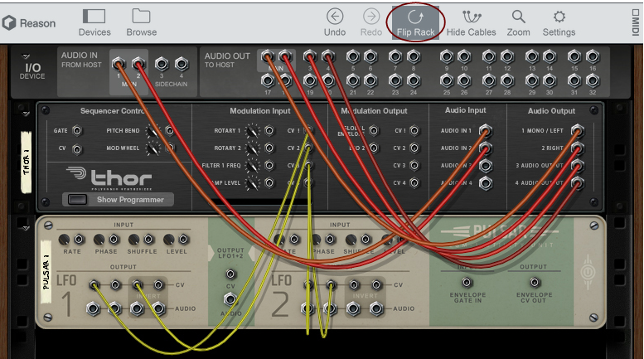Click Audio Out jack 9
This screenshot has height=359, width=644.
point(447,56)
